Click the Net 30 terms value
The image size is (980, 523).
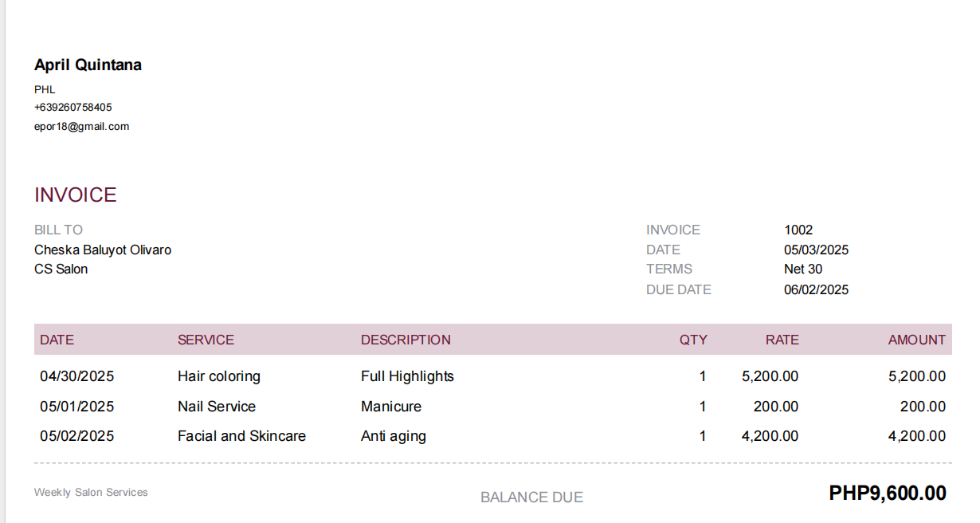(803, 269)
